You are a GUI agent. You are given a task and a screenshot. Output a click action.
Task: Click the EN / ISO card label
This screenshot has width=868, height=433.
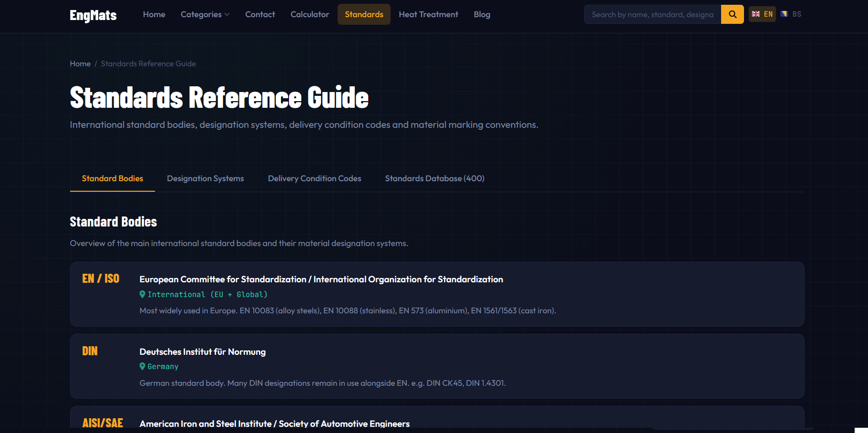point(101,278)
